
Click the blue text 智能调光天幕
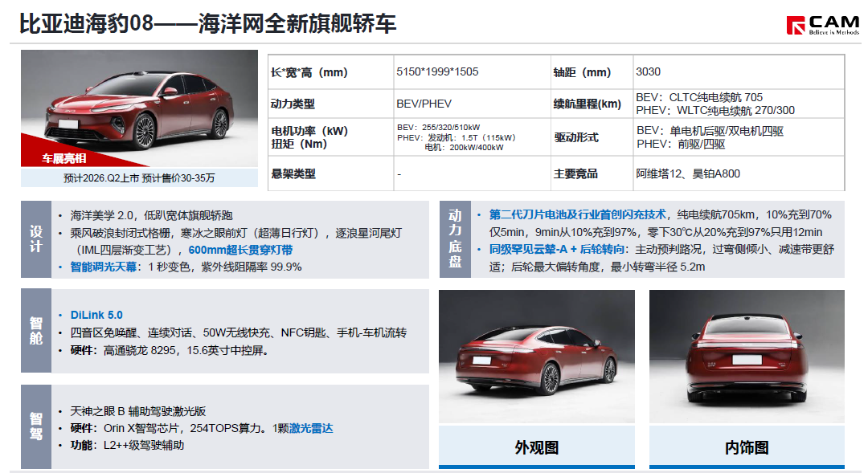point(103,267)
